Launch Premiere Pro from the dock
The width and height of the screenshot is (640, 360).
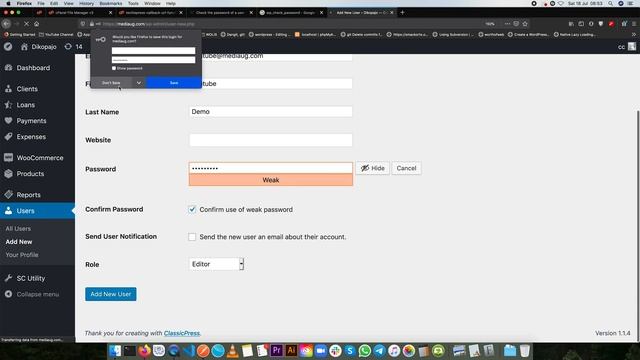coord(276,351)
